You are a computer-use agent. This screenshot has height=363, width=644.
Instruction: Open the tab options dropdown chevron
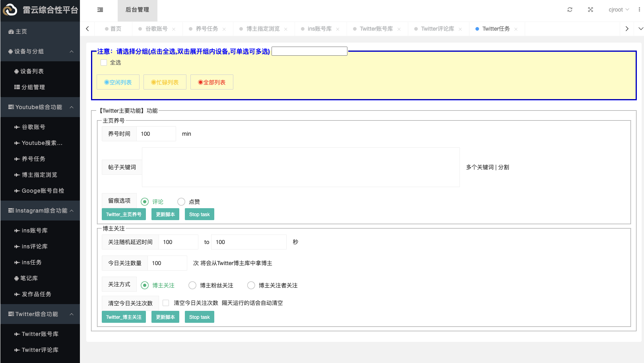pos(640,29)
